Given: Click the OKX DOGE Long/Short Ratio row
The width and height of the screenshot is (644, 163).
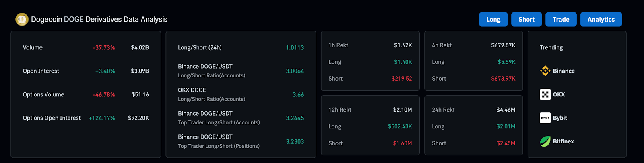Looking at the screenshot, I should tap(241, 94).
